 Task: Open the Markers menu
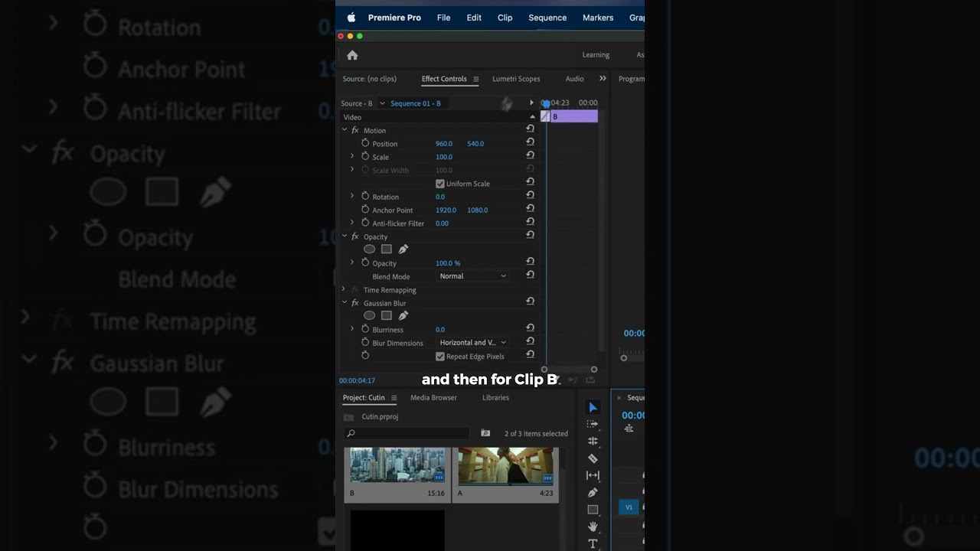coord(598,18)
